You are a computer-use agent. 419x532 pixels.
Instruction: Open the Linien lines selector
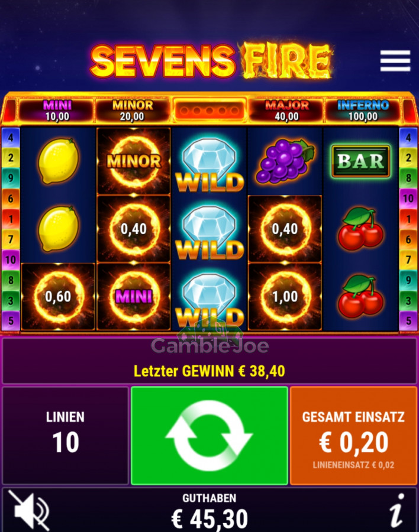[65, 436]
